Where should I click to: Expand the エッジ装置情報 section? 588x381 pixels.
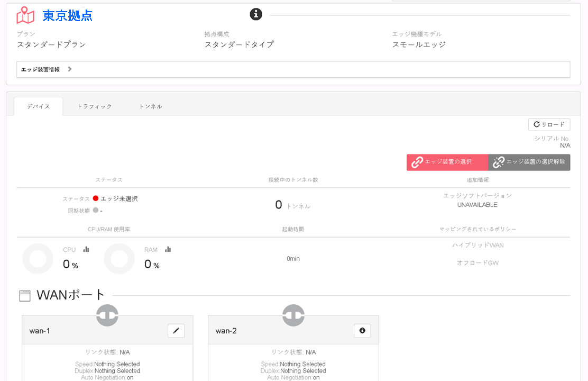(293, 69)
